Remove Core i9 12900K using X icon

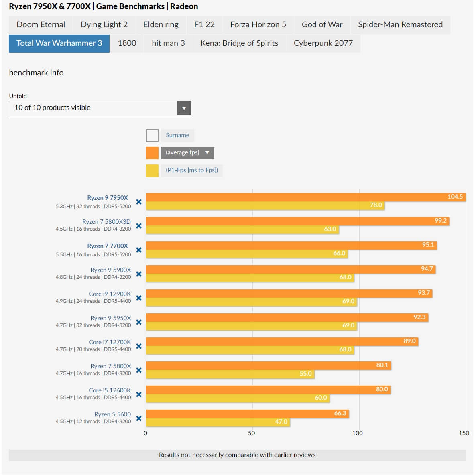pyautogui.click(x=138, y=298)
